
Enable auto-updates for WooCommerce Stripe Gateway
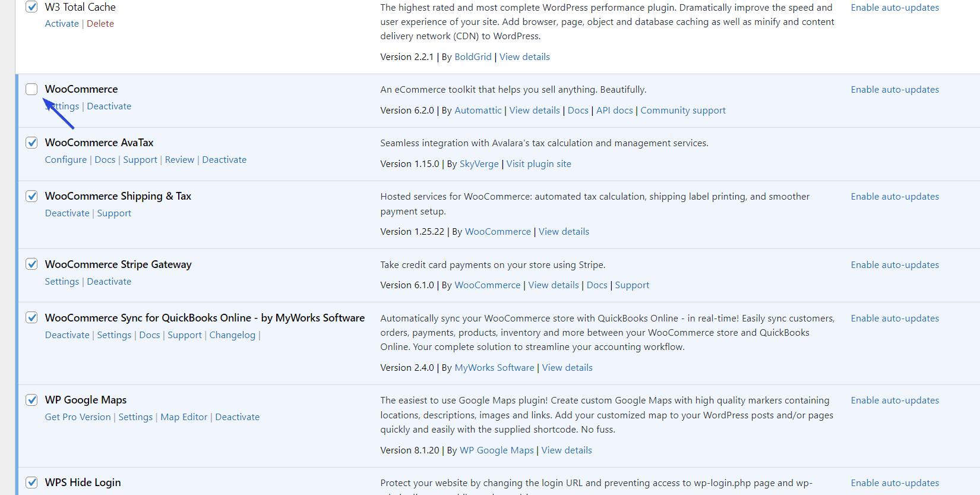(894, 265)
